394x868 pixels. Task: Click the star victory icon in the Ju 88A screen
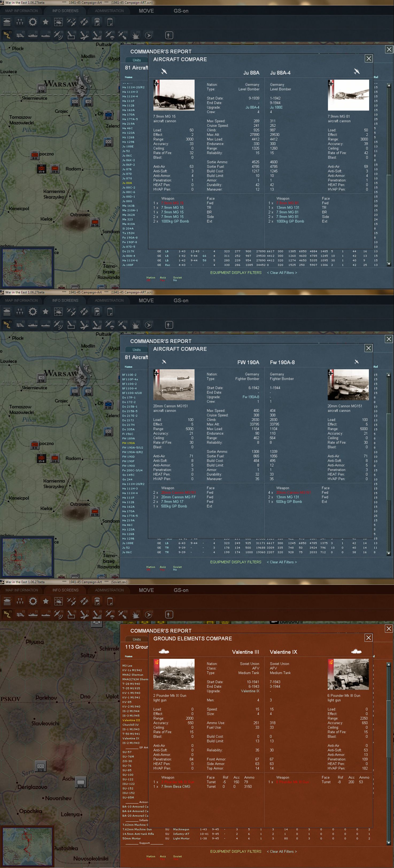coord(45,22)
